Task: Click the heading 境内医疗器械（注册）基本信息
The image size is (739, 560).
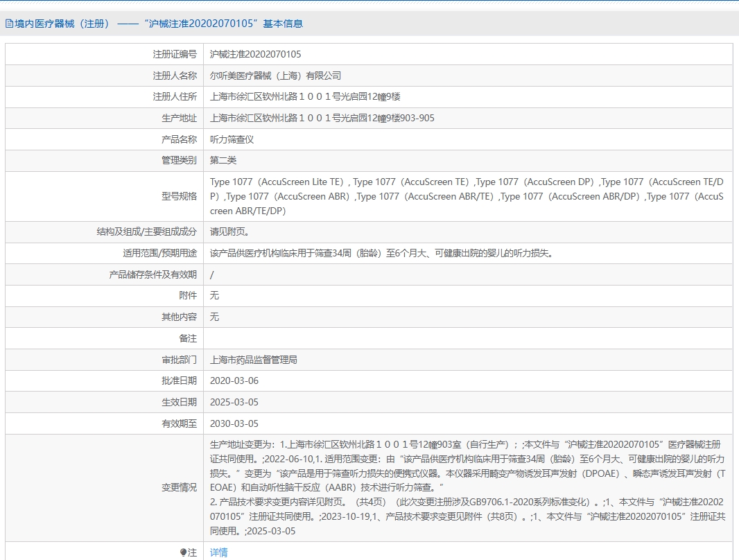Action: click(x=159, y=24)
